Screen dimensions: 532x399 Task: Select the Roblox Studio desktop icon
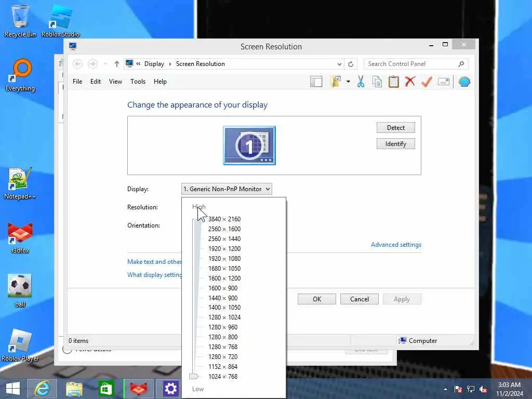pos(60,20)
